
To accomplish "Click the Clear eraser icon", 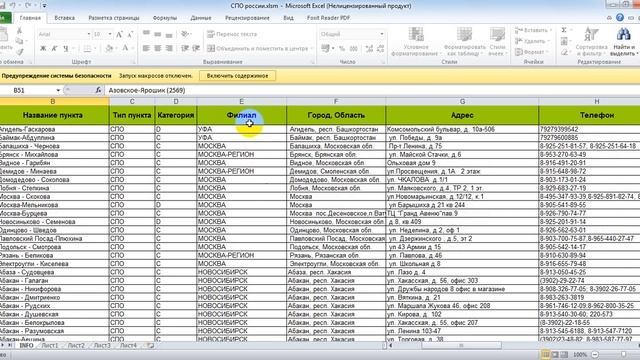I will [x=564, y=52].
